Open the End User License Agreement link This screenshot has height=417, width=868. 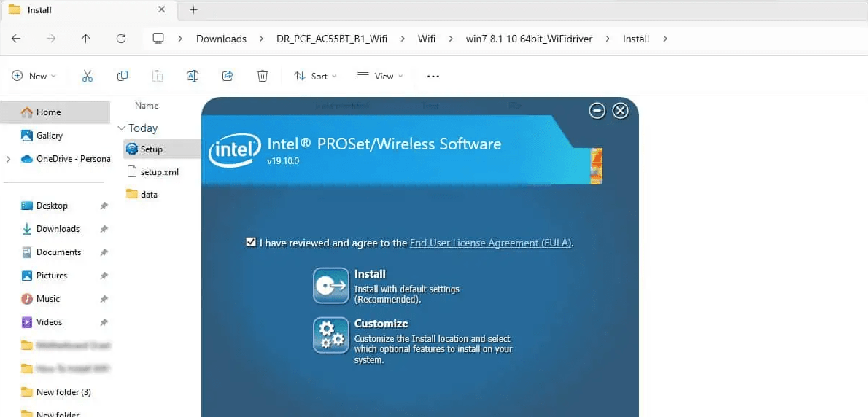491,243
